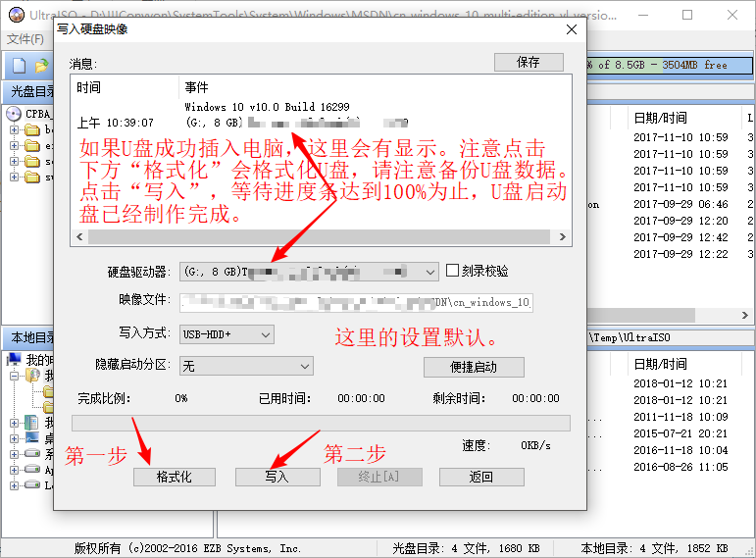Expand the fourth folder under CPBA

pyautogui.click(x=14, y=178)
